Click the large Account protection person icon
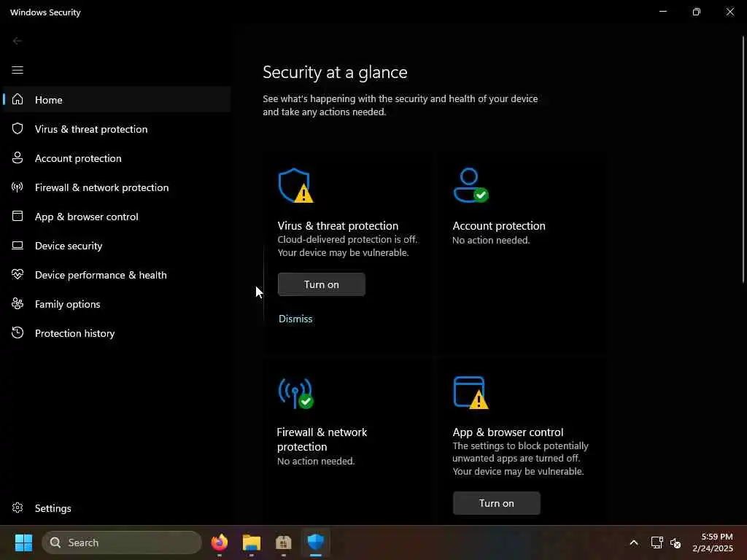The height and width of the screenshot is (560, 747). coord(471,185)
